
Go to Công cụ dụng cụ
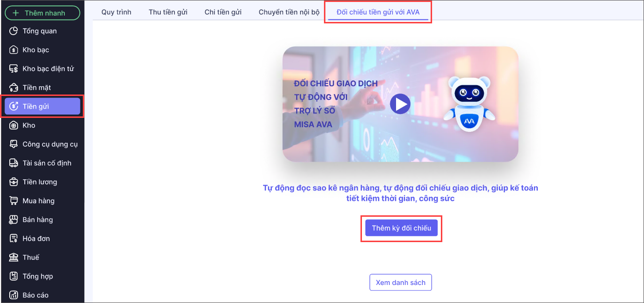point(42,144)
